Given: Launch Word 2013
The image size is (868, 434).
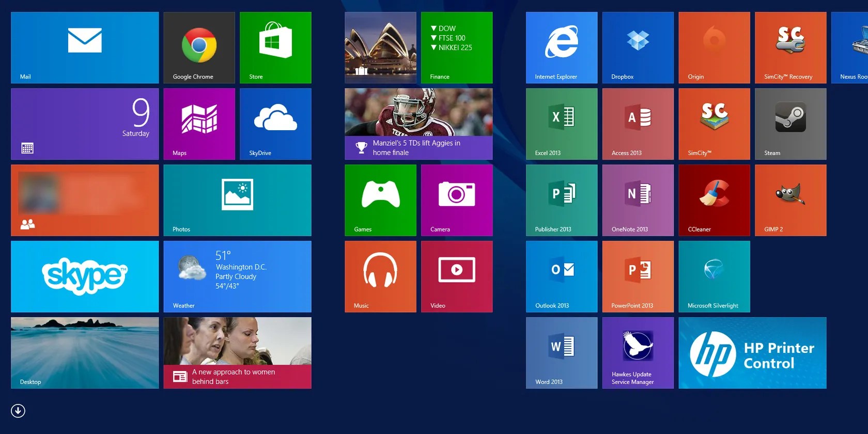Looking at the screenshot, I should pyautogui.click(x=562, y=353).
